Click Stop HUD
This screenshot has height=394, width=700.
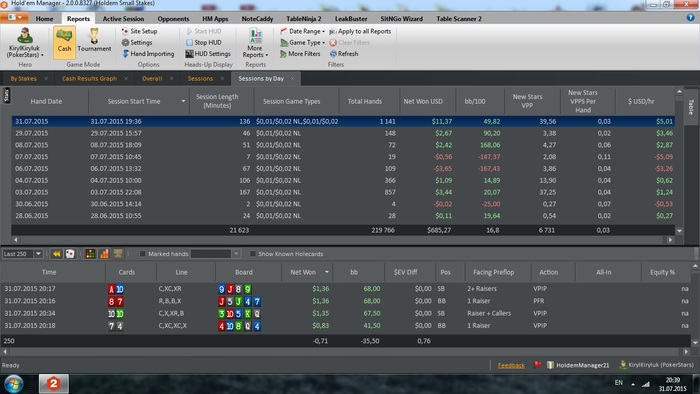[204, 42]
